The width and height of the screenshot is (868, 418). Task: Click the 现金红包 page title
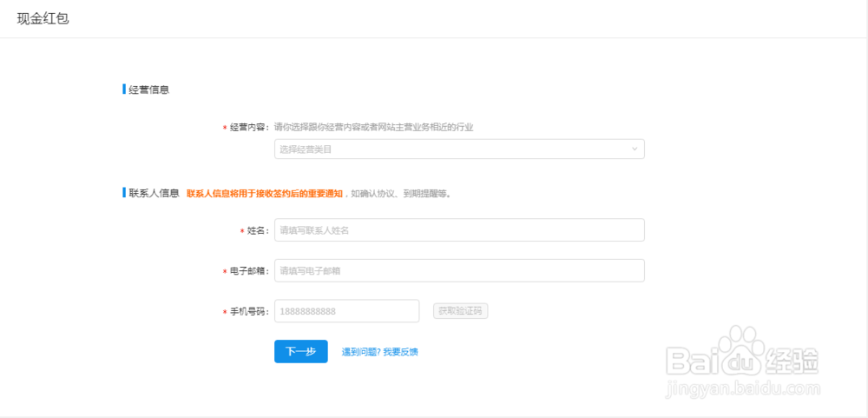click(x=43, y=18)
